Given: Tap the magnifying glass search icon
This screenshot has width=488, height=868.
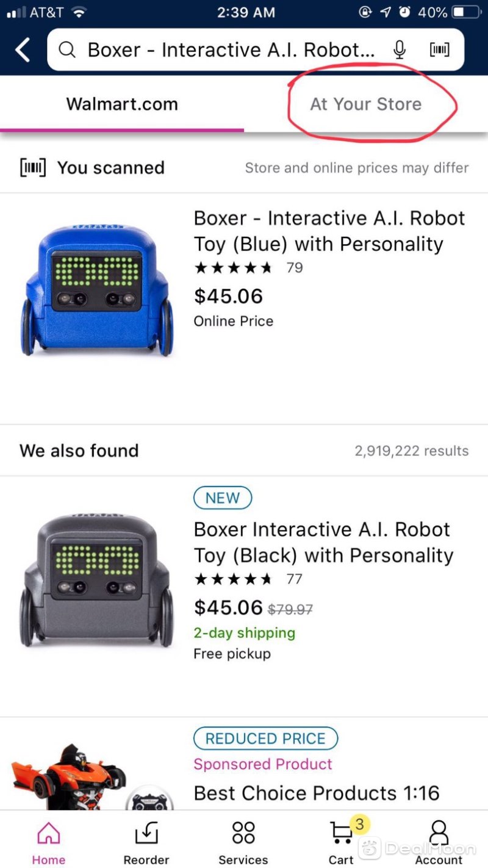Looking at the screenshot, I should coord(67,50).
